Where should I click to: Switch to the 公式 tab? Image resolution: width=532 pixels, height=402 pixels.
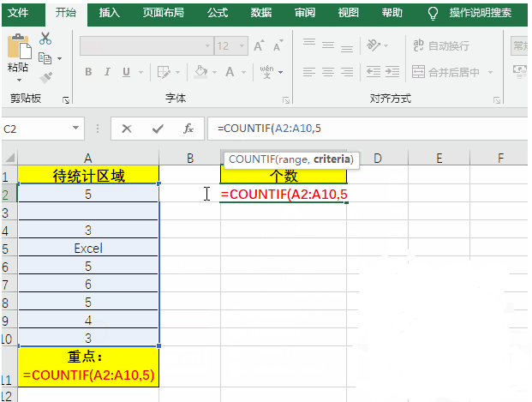[x=218, y=13]
